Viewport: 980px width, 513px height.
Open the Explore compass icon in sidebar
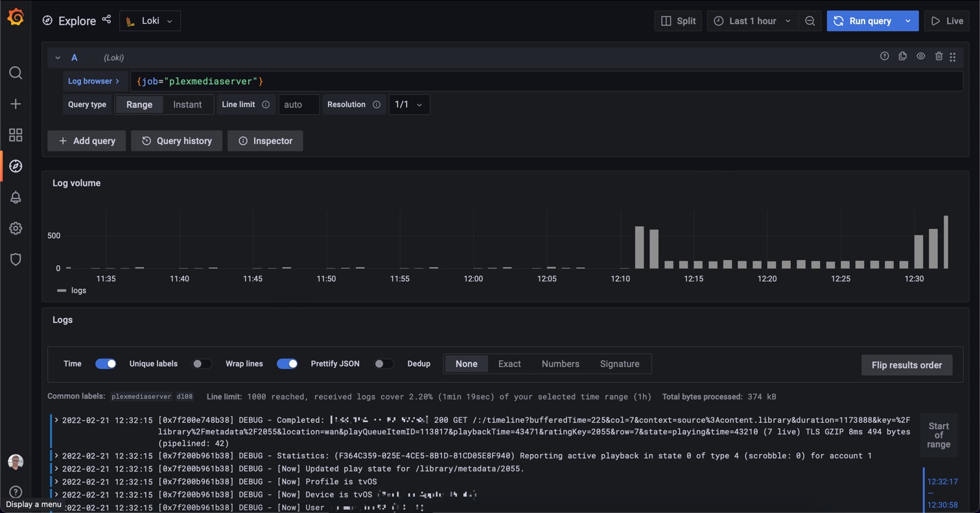16,165
